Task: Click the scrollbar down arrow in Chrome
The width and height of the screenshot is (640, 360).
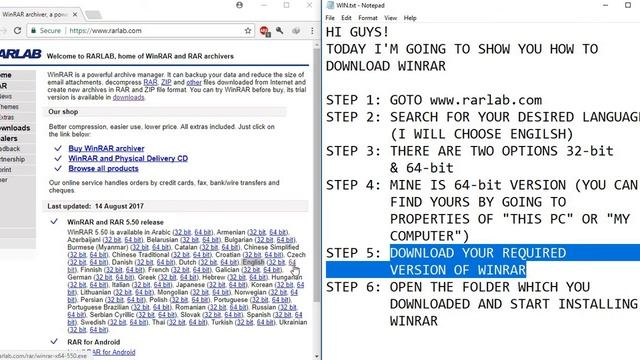Action: click(x=317, y=356)
